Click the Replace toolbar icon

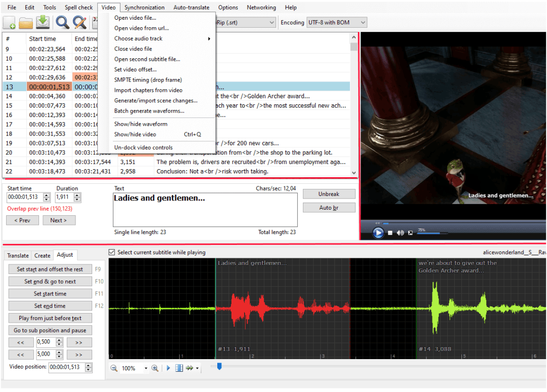coord(80,22)
